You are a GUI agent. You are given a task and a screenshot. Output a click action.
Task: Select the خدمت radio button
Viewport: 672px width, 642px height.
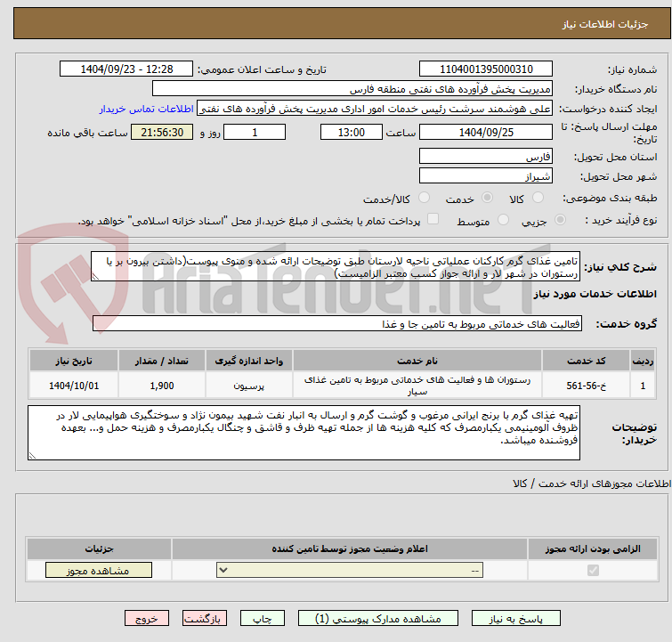(x=487, y=198)
